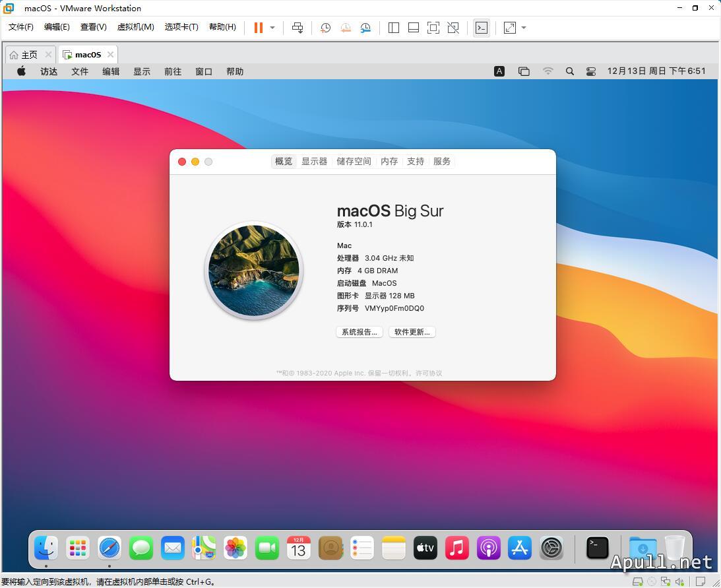Viewport: 721px width, 588px height.
Task: Open Maps from the Dock
Action: coord(204,548)
